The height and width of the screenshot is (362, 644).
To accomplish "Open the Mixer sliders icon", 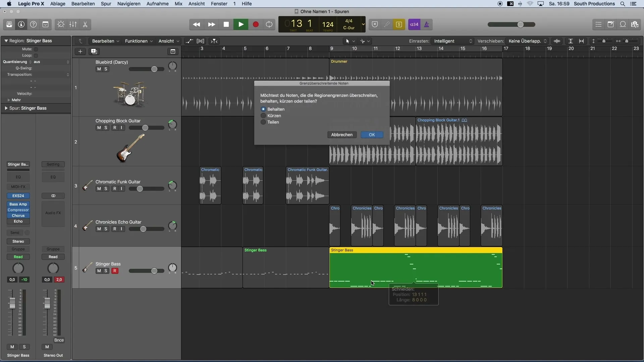I will (73, 24).
